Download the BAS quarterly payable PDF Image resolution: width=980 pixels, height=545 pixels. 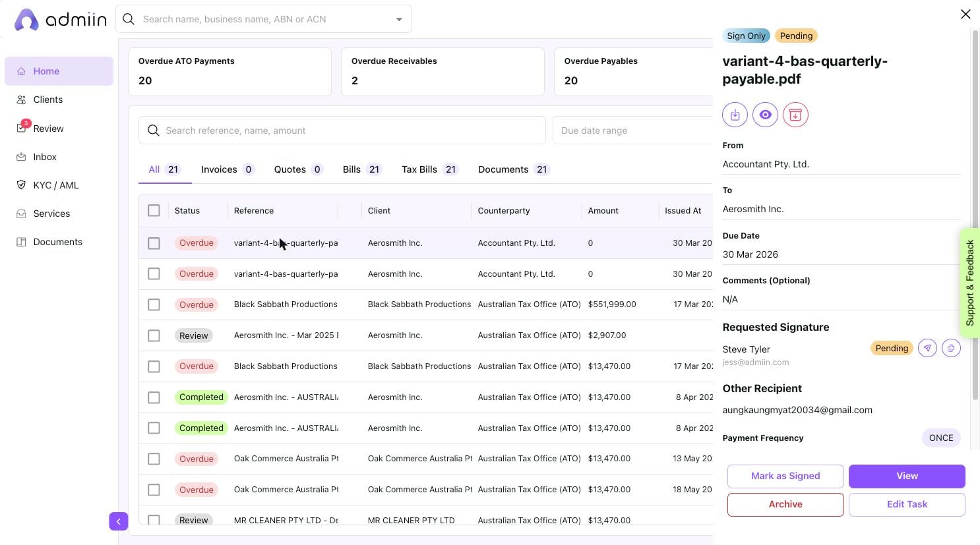[x=735, y=115]
